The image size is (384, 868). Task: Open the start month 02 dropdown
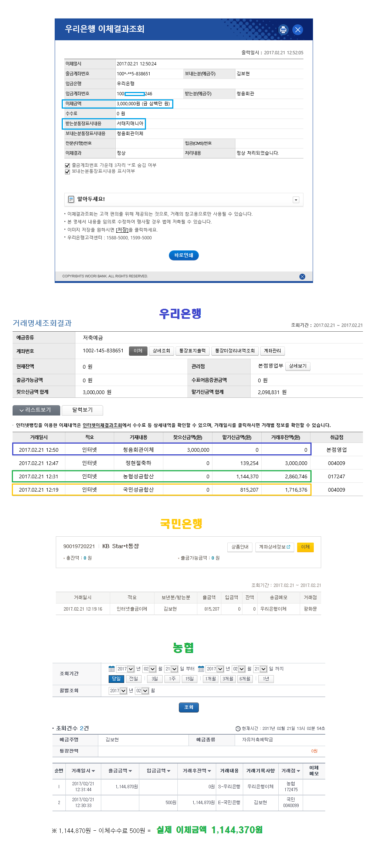tap(149, 669)
